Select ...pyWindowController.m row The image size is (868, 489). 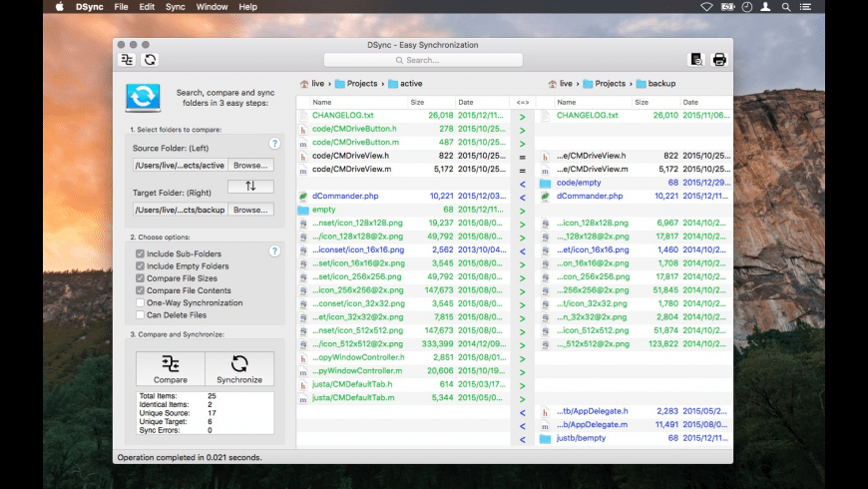[x=403, y=371]
